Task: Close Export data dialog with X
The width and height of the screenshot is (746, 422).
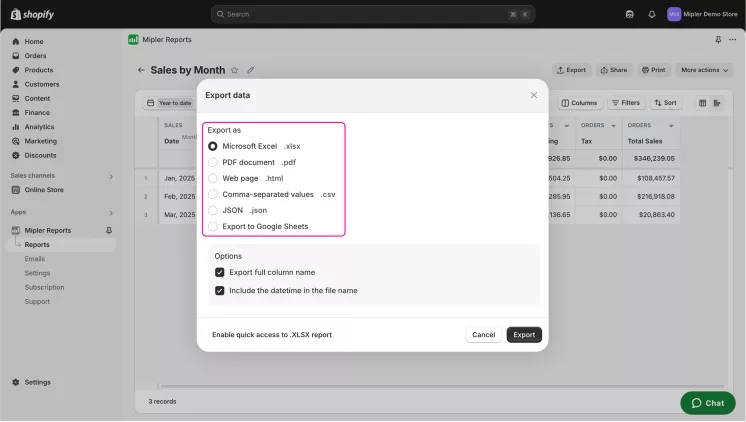Action: 534,95
